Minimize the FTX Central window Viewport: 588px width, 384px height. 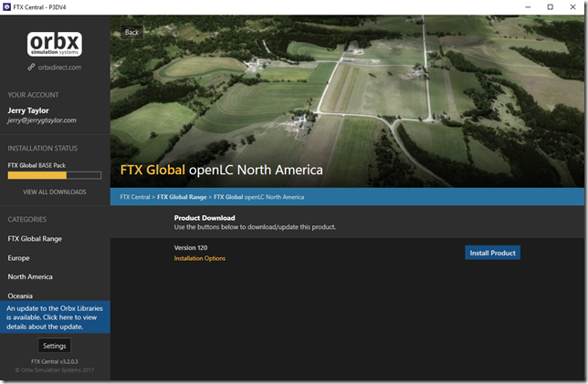[x=528, y=7]
